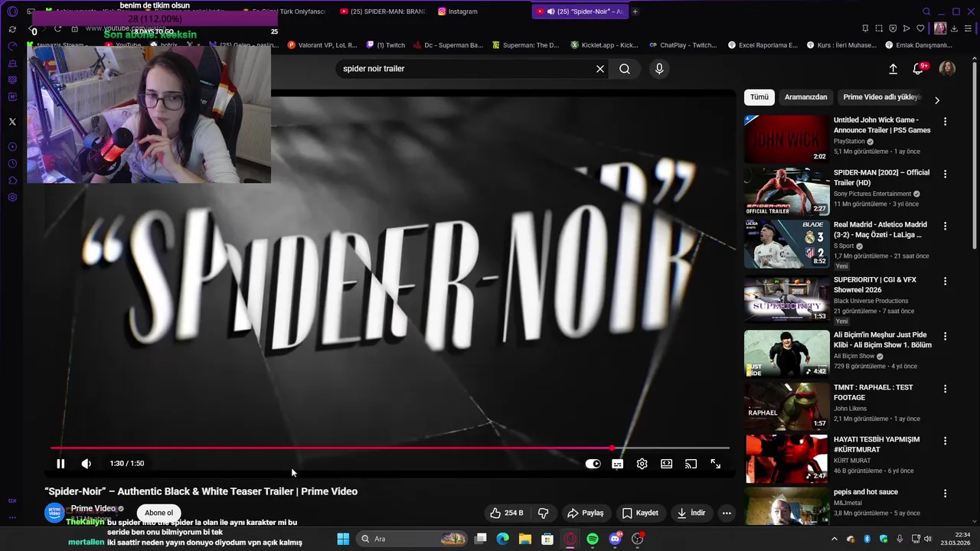980x551 pixels.
Task: Open 'pepis and hot sauce' video title
Action: tap(865, 492)
